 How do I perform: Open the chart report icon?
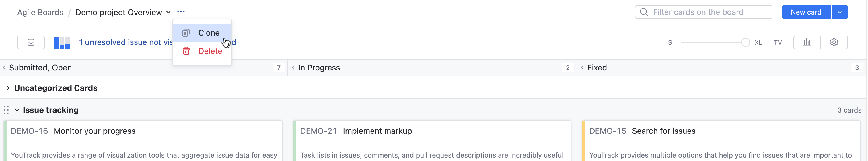point(807,42)
